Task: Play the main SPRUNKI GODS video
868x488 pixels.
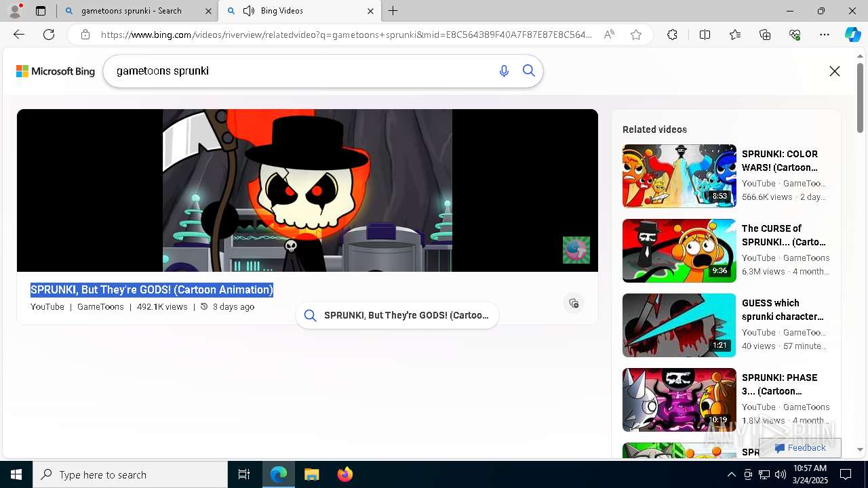Action: click(307, 190)
